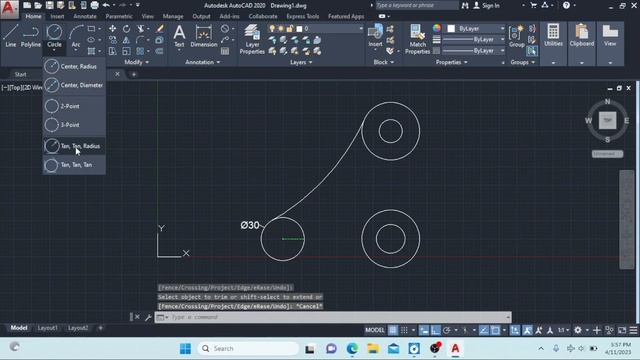Toggle object snap tracking
This screenshot has height=360, width=640.
coord(484,330)
